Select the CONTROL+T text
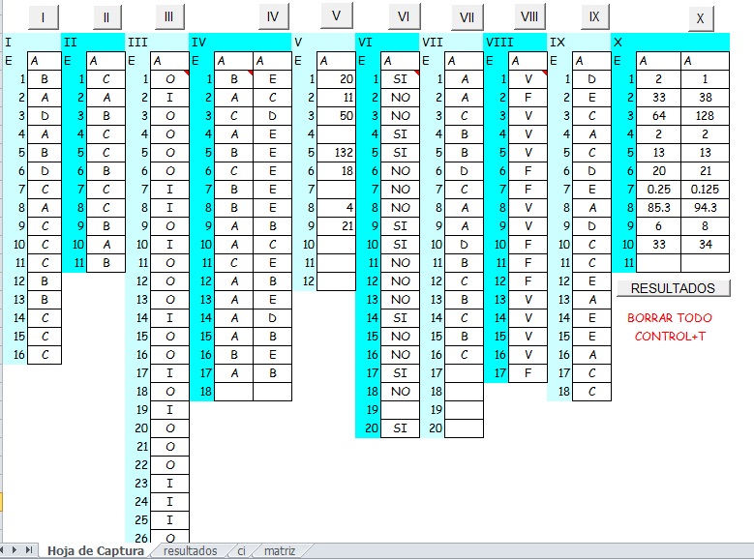Image resolution: width=754 pixels, height=560 pixels. (x=670, y=337)
